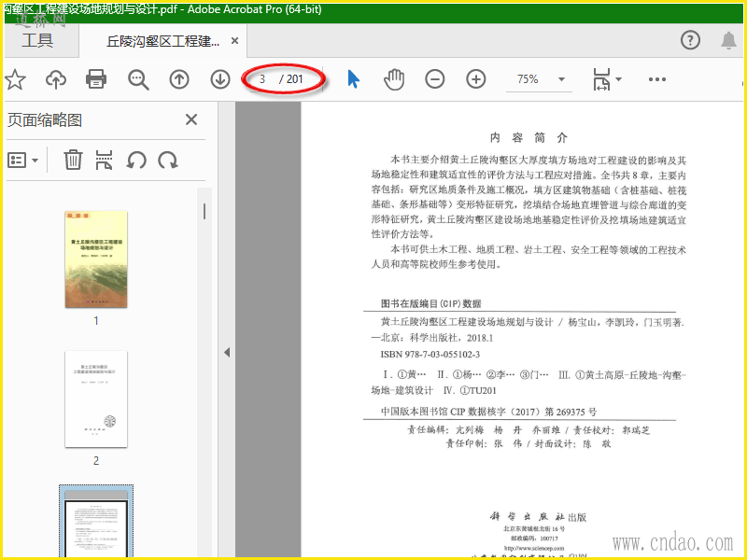Close the 丘陵沟壑区工程建 document tab
747x560 pixels.
[234, 41]
